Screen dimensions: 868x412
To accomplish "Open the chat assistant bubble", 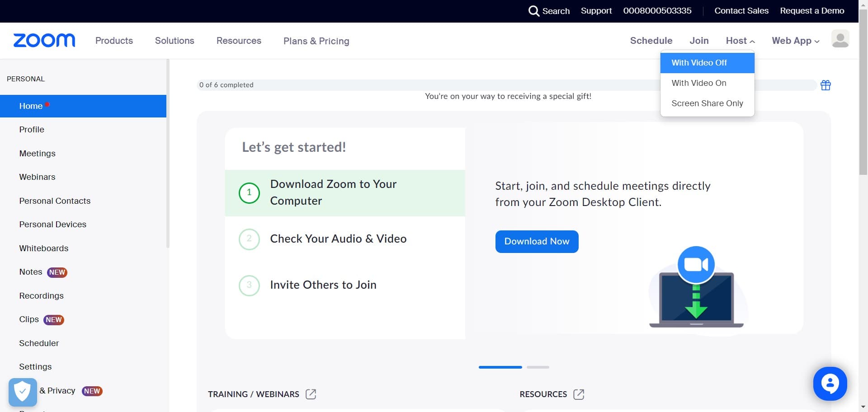I will (x=830, y=384).
